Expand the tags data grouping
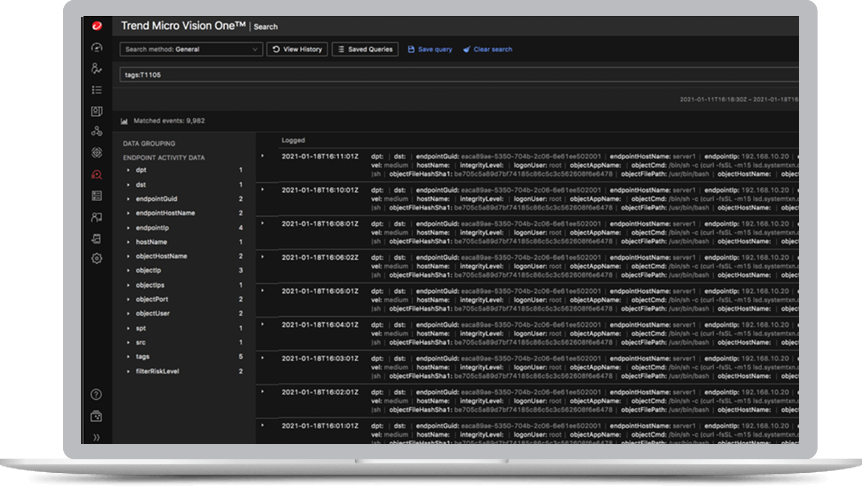Viewport: 863px width, 486px height. point(128,356)
